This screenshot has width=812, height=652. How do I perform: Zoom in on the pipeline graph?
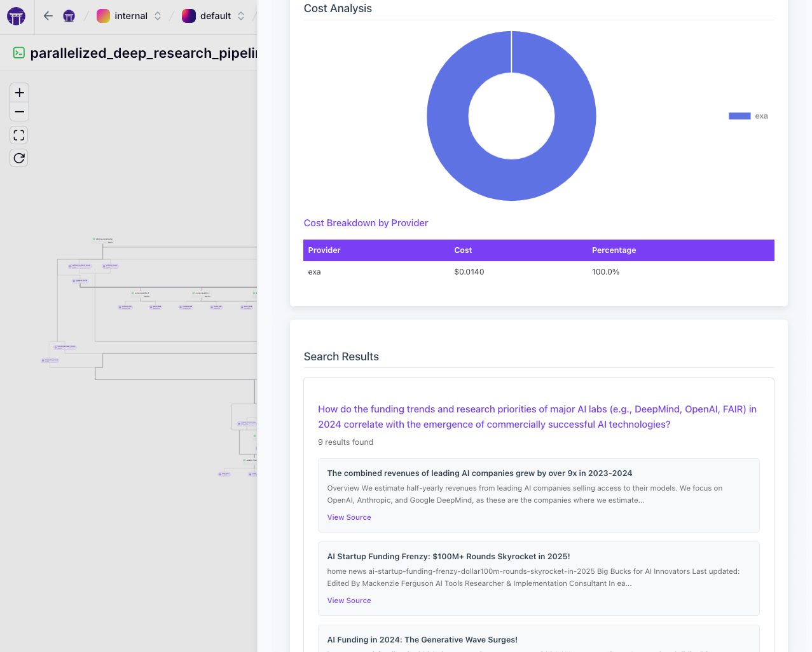(19, 93)
